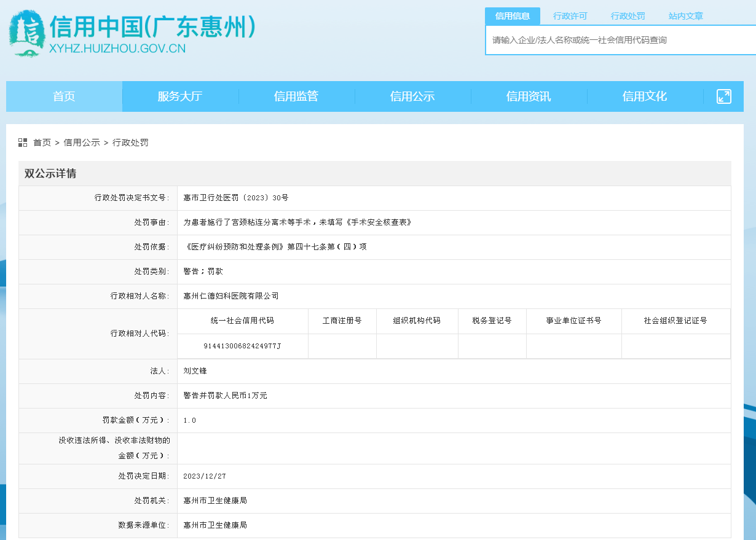
Task: Click the 处罚依据 row label
Action: 152,247
